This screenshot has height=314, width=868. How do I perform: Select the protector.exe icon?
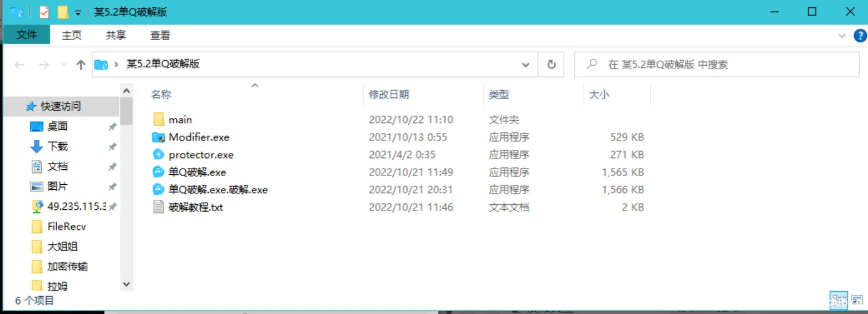(x=159, y=155)
